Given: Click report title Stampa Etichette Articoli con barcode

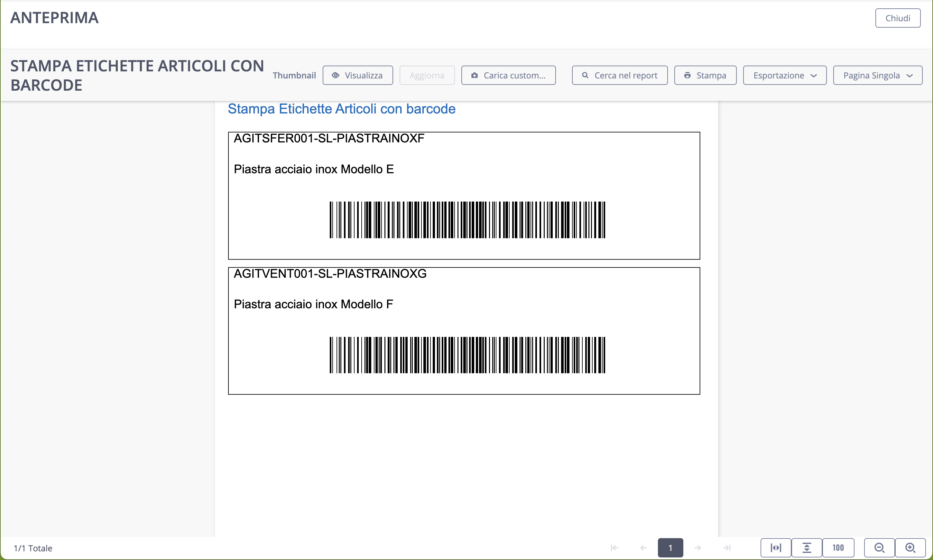Looking at the screenshot, I should click(x=341, y=109).
